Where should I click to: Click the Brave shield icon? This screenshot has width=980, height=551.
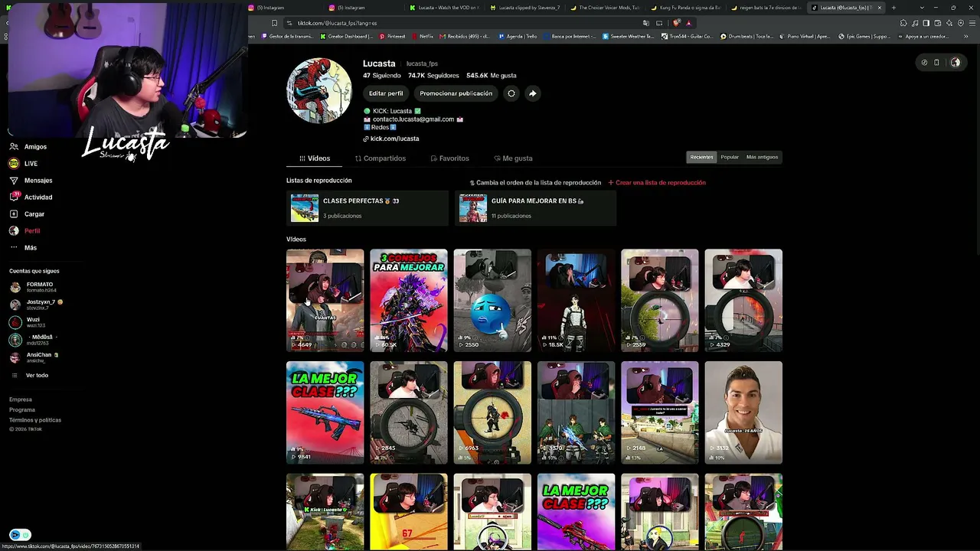click(676, 23)
